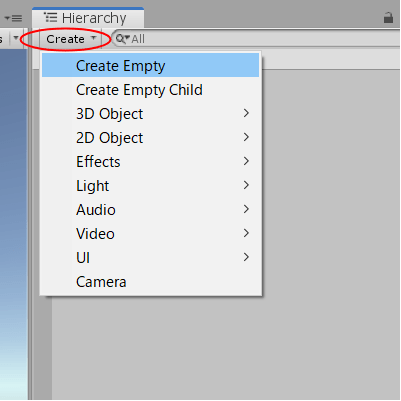This screenshot has height=401, width=401.
Task: Click the arrow beside 3D Object
Action: point(246,113)
